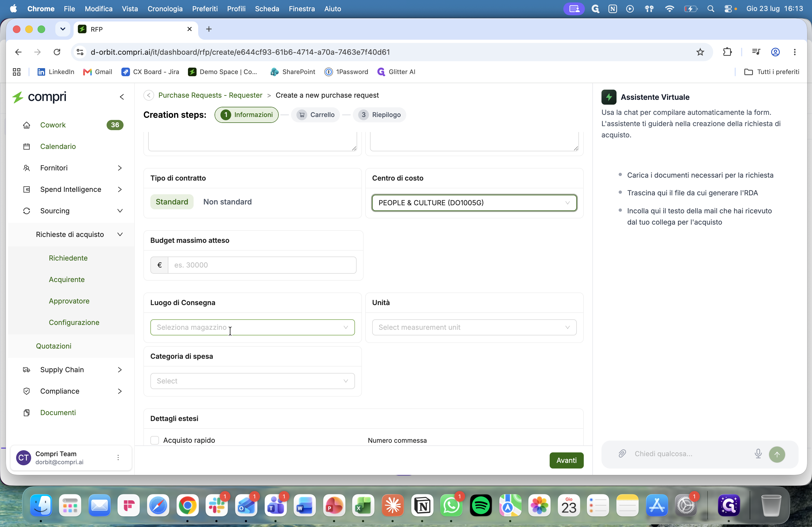
Task: Open the Chrome apps grid icon
Action: click(17, 72)
